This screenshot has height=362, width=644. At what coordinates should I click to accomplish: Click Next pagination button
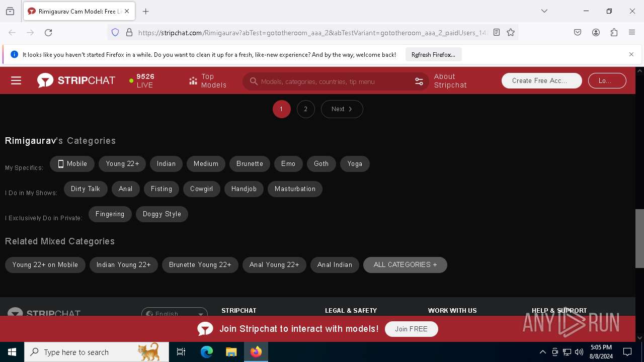click(342, 109)
